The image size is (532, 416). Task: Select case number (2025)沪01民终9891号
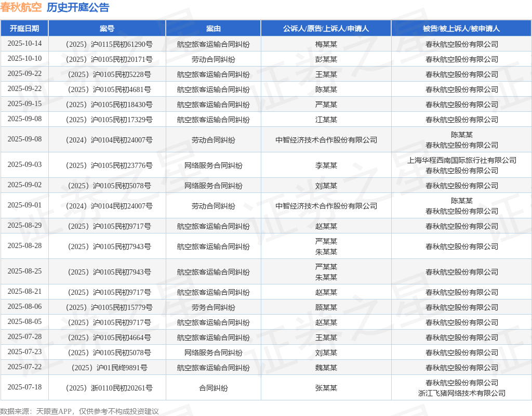point(109,368)
